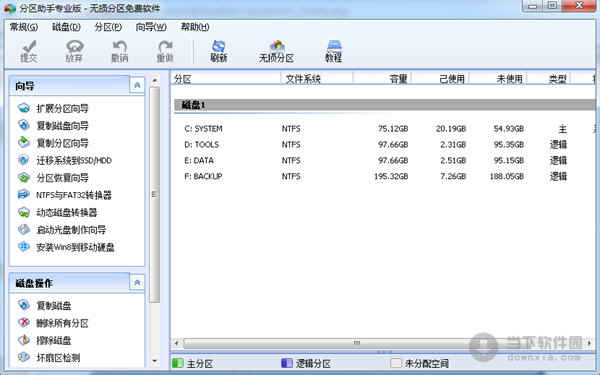Click the icon beside 迁移系统到SSD/HDD

click(24, 160)
